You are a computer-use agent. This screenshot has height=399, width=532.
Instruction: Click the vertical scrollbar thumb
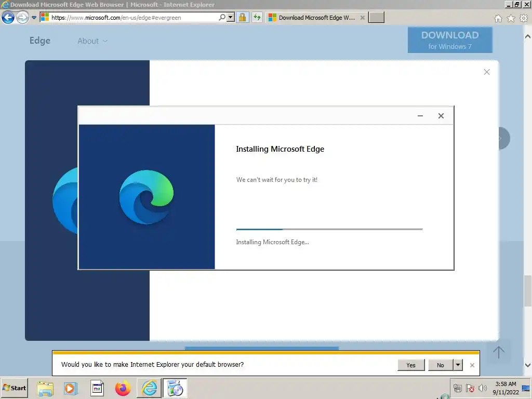(528, 290)
